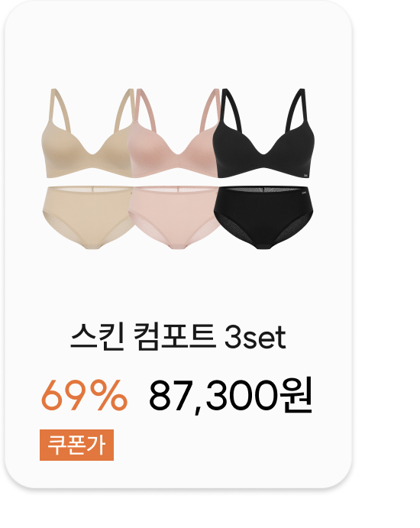Click the 3set text in the title
Viewport: 420px width, 528px height.
[255, 337]
